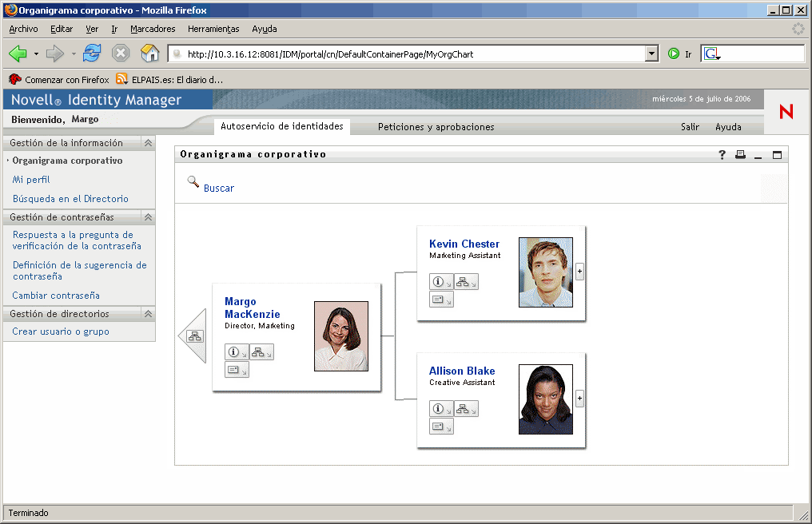
Task: Click the Margo MacKenzie name link
Action: tap(253, 308)
